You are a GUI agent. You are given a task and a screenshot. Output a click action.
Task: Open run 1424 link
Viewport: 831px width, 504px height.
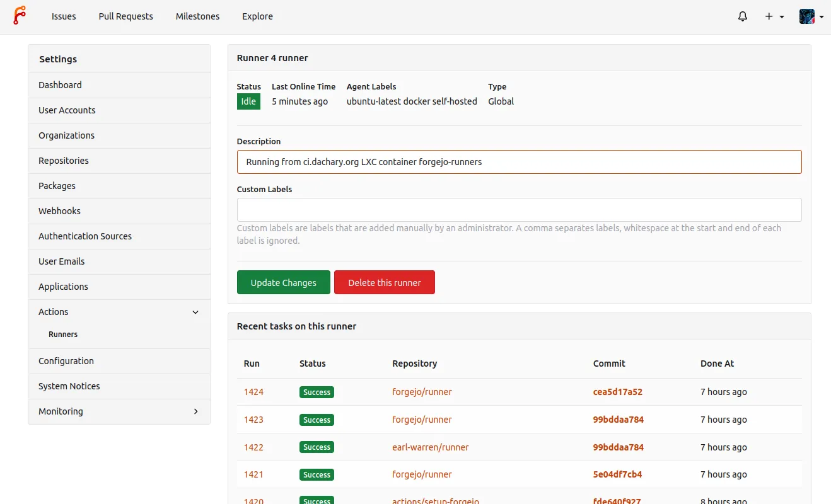253,392
